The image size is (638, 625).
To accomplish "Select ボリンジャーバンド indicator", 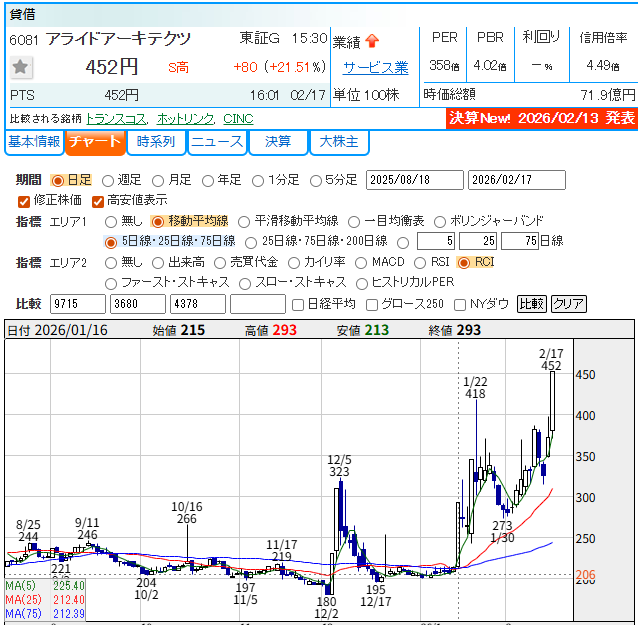I will tap(439, 222).
